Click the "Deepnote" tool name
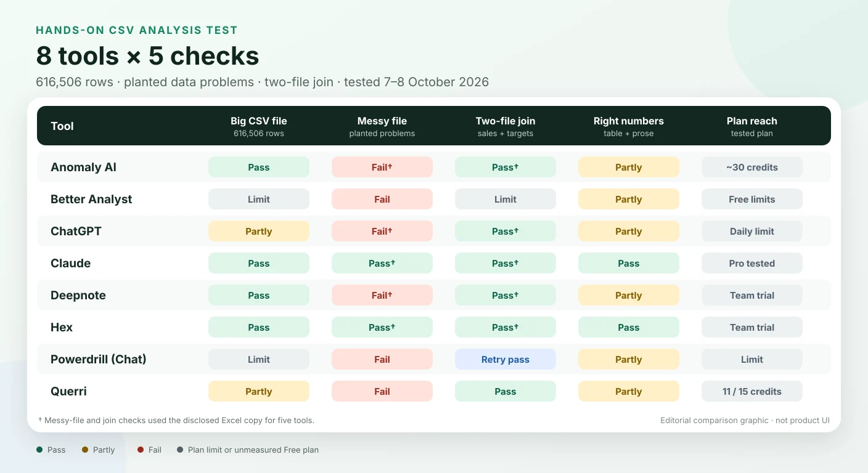This screenshot has width=868, height=473. pyautogui.click(x=78, y=296)
